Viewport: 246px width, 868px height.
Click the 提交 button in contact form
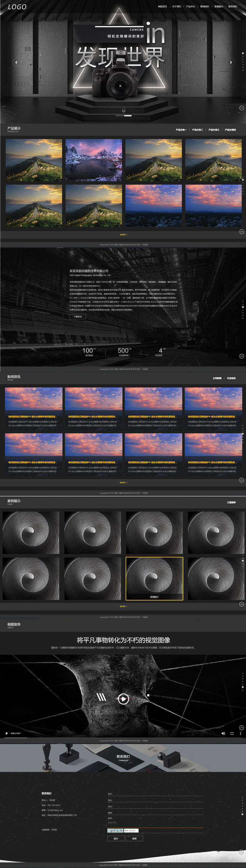(116, 838)
